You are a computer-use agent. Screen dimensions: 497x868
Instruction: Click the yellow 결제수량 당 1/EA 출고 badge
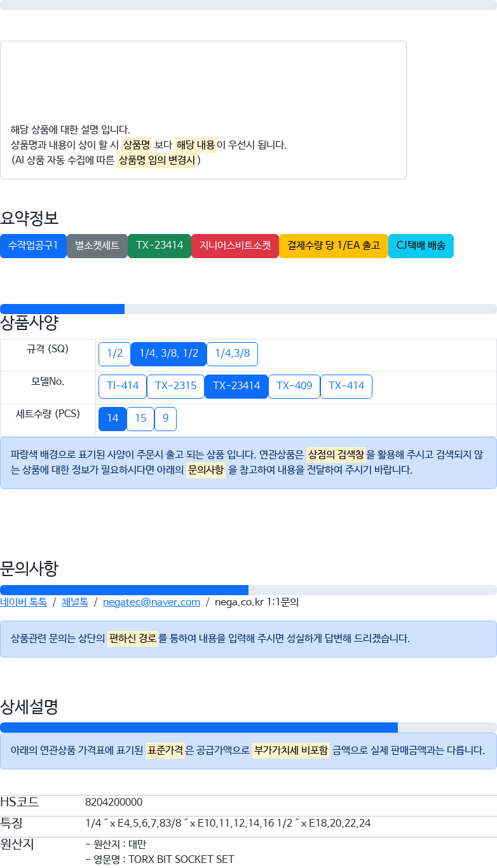(x=334, y=245)
